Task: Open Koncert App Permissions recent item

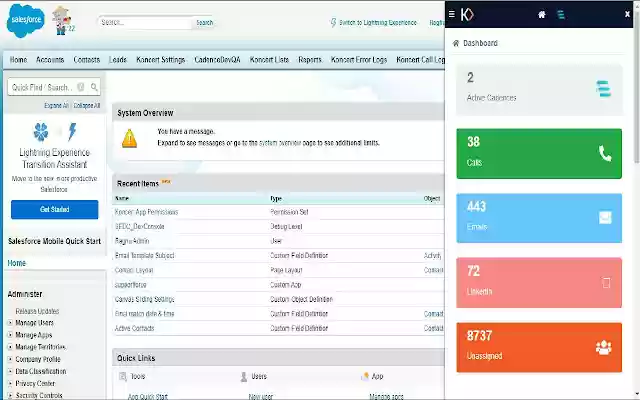Action: pyautogui.click(x=147, y=212)
